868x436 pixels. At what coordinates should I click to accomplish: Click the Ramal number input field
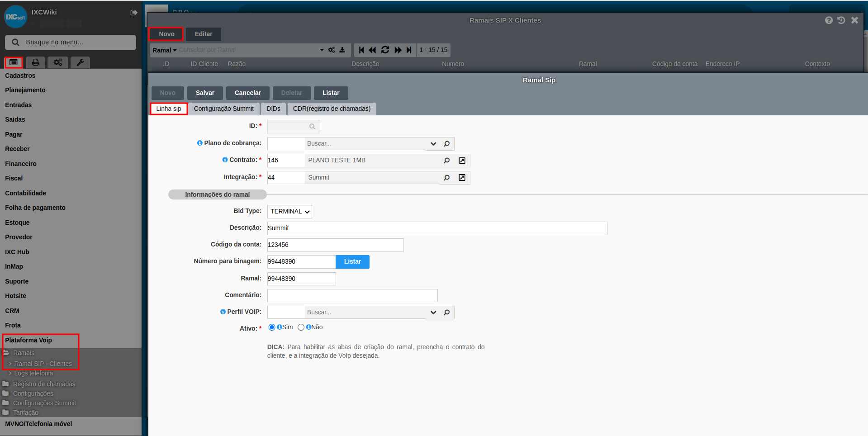[x=301, y=279]
